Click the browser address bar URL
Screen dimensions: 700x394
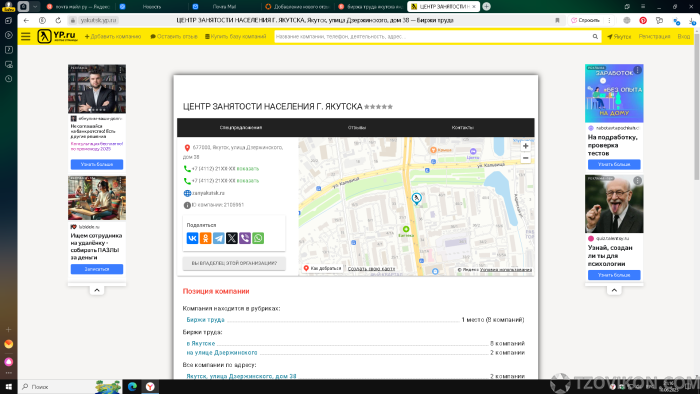point(98,21)
